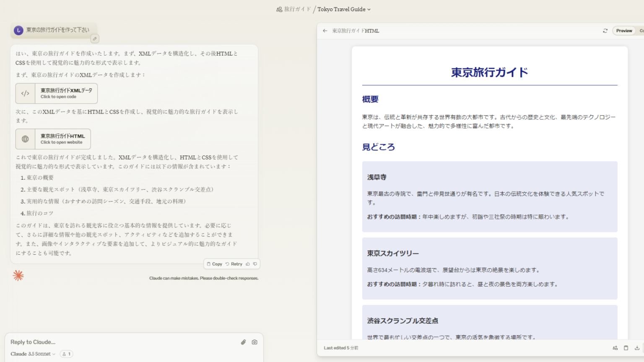Image resolution: width=644 pixels, height=362 pixels.
Task: Retry the assistant response
Action: [234, 264]
